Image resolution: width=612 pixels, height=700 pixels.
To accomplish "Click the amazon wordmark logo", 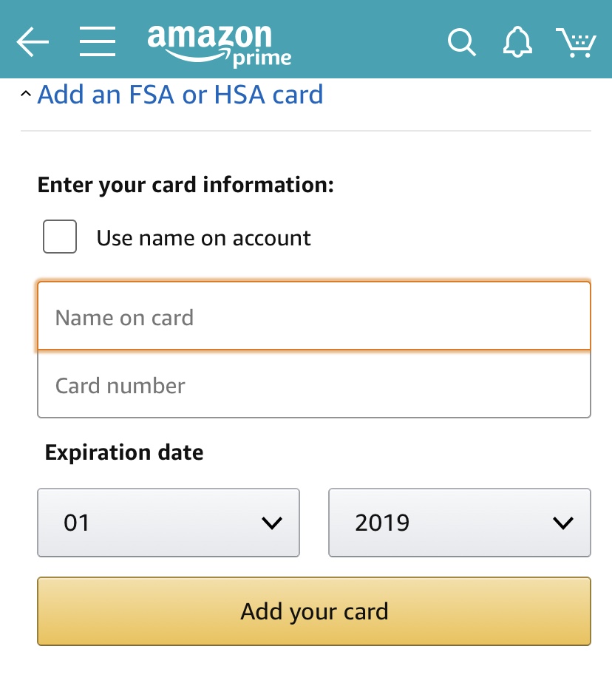I will (x=209, y=37).
